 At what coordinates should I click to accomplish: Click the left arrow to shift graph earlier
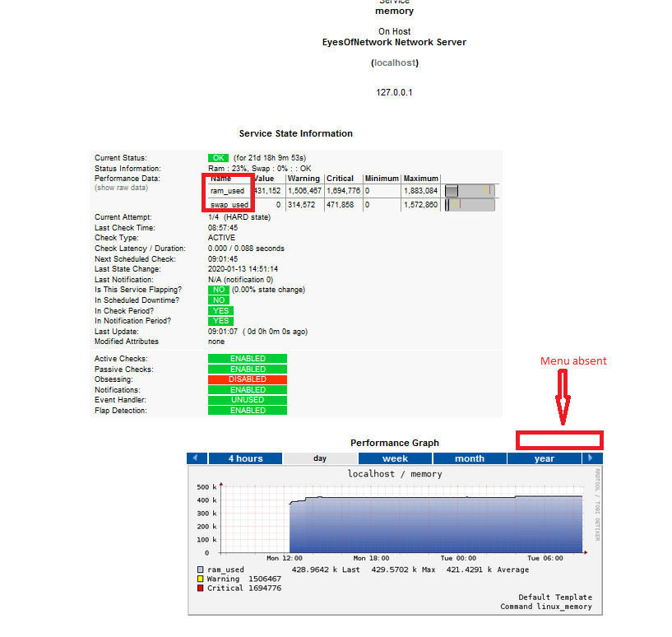[x=197, y=458]
